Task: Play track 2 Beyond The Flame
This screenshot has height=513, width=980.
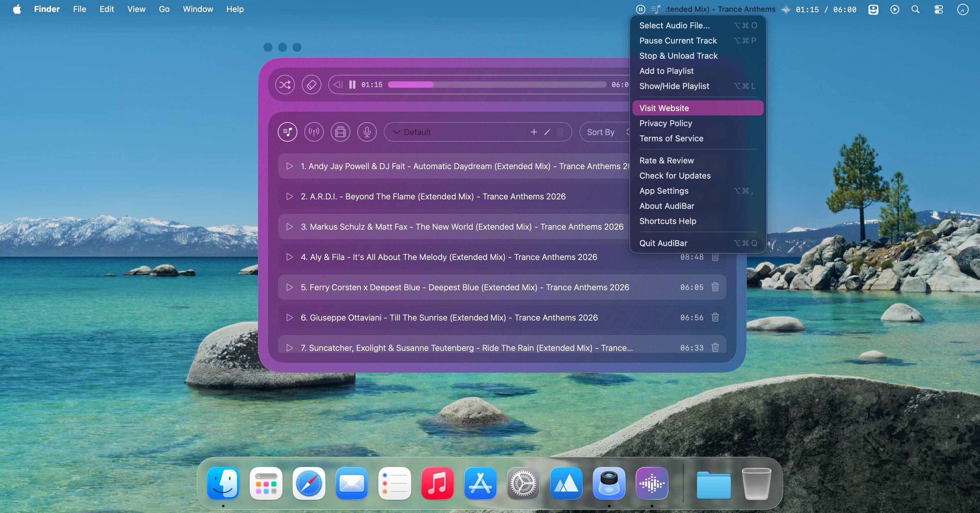Action: (289, 196)
